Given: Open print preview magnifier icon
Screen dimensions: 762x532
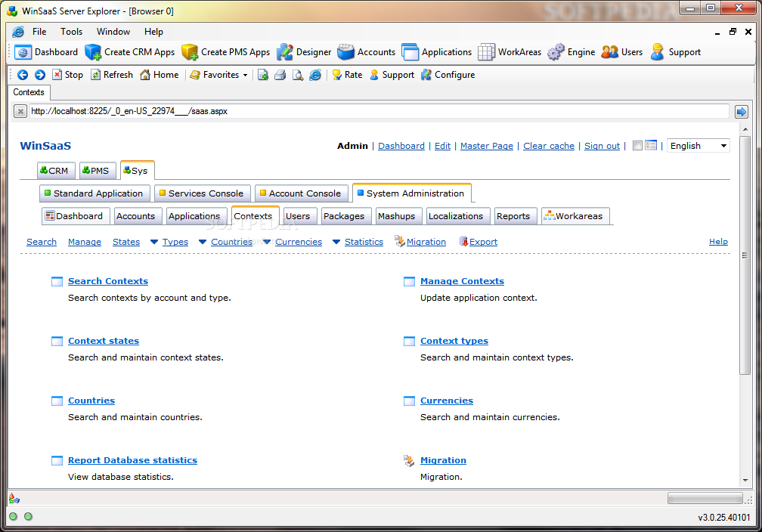Looking at the screenshot, I should [298, 75].
